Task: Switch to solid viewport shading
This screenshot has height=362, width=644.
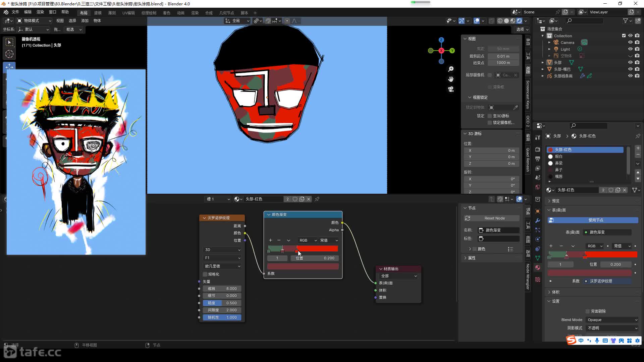Action: click(506, 21)
